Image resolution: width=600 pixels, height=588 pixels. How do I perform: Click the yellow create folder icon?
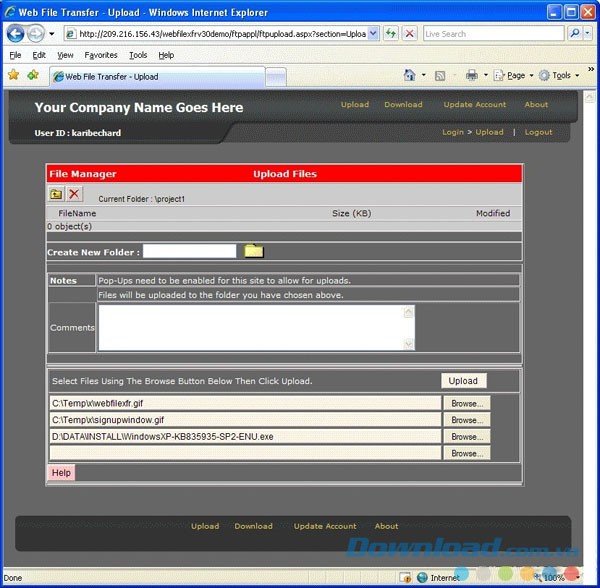click(x=254, y=251)
